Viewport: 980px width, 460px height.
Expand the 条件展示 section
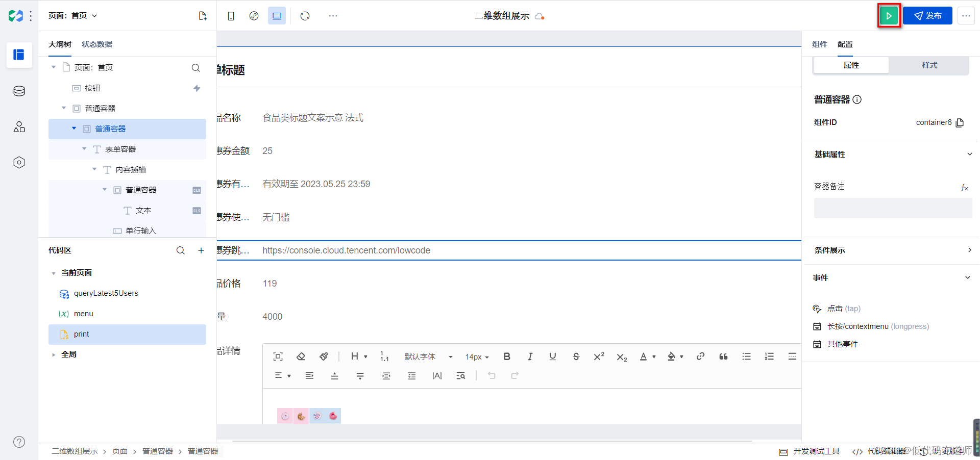[969, 250]
